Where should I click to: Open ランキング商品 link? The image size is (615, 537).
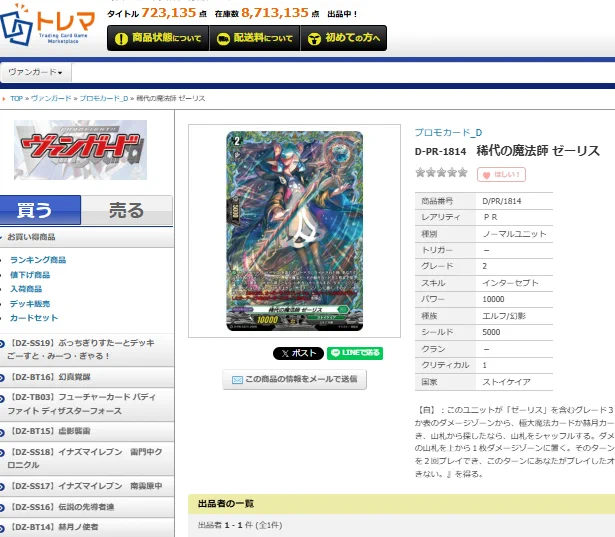[38, 260]
